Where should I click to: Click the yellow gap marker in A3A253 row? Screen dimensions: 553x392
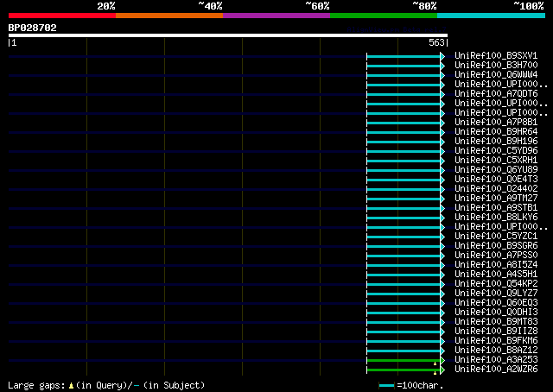(x=435, y=364)
